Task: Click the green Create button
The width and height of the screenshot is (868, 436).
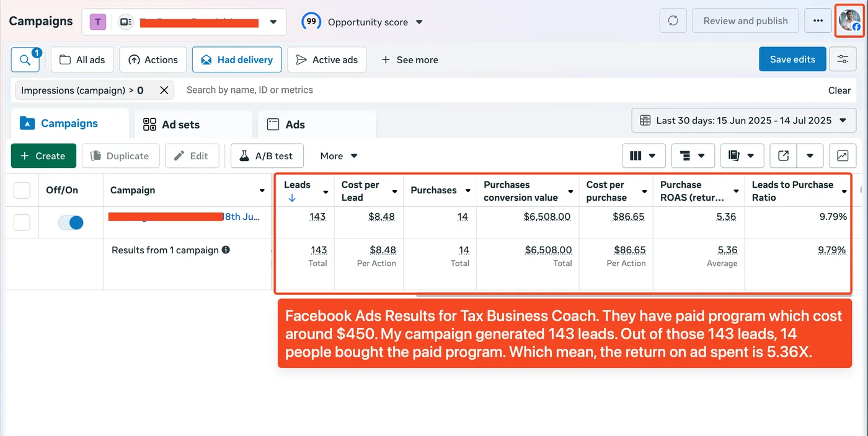Action: pyautogui.click(x=43, y=155)
